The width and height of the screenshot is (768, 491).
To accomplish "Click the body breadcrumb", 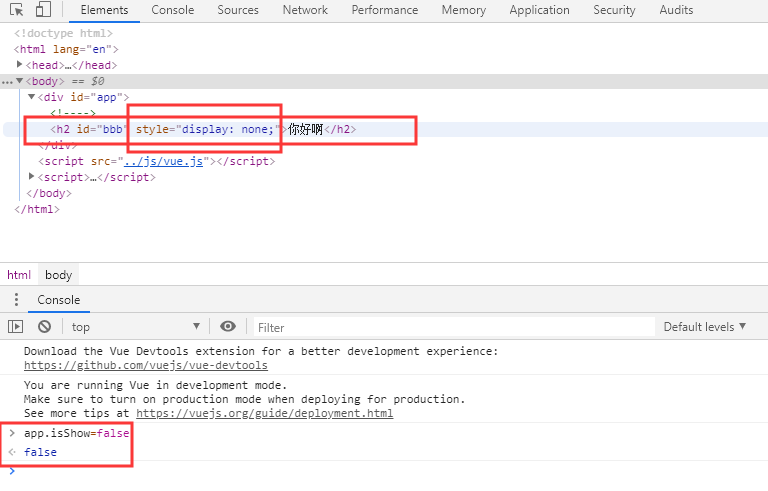I will [x=59, y=275].
